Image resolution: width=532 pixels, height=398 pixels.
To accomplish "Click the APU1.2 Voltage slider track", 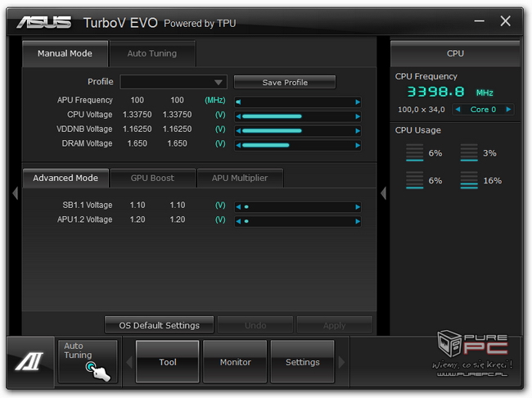I will coord(298,221).
